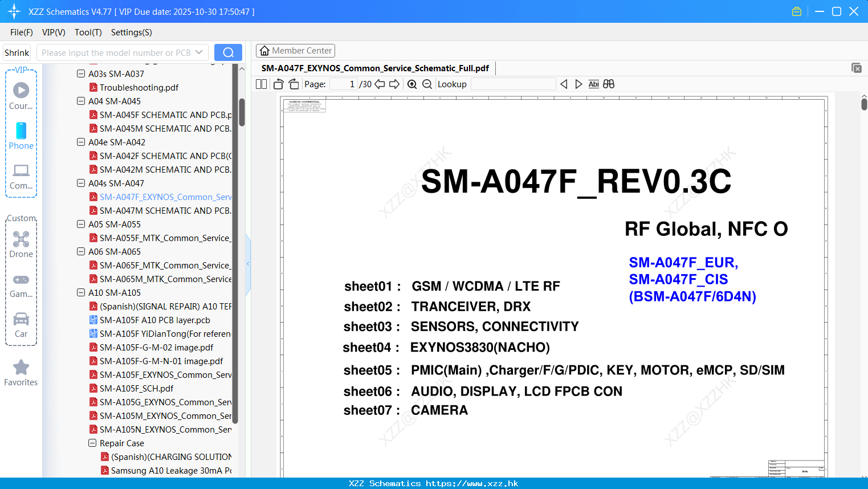Find previous lookup match
Image resolution: width=868 pixels, height=489 pixels.
tap(564, 84)
